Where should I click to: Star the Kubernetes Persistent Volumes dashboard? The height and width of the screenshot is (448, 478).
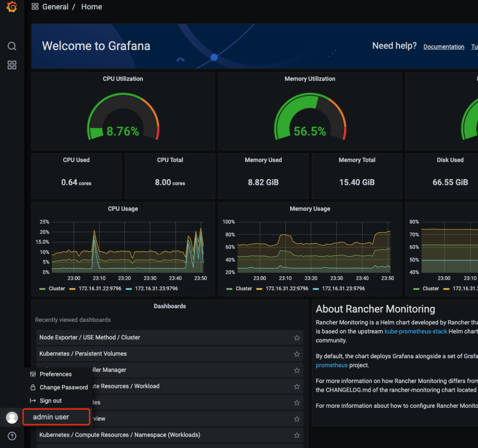(x=297, y=354)
